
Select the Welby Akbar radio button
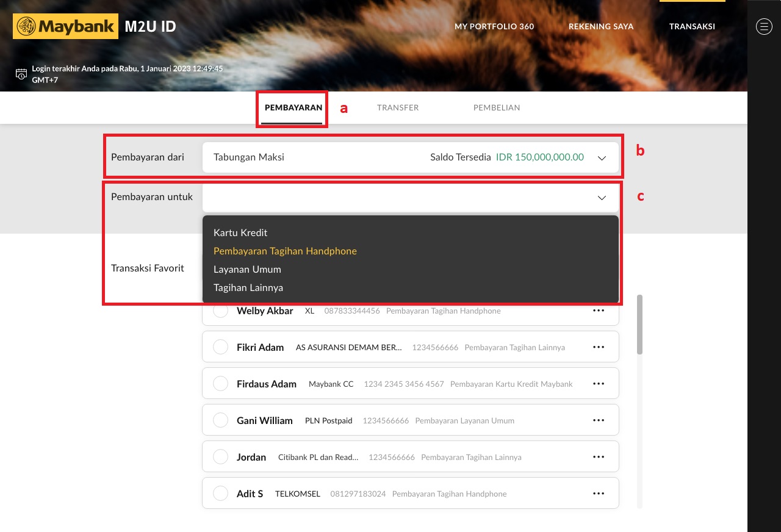pyautogui.click(x=220, y=311)
